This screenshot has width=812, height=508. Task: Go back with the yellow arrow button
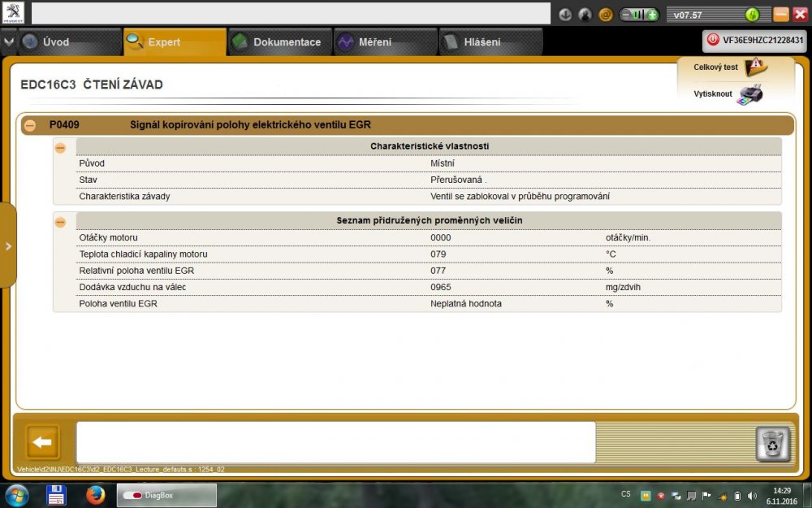42,442
